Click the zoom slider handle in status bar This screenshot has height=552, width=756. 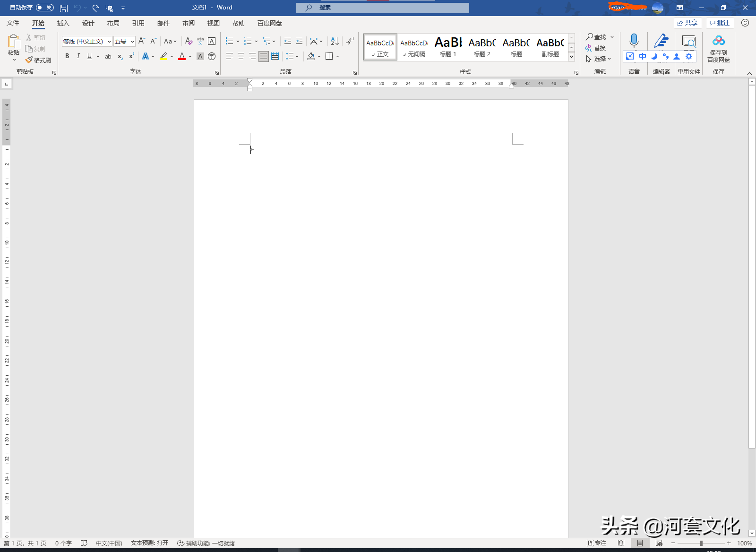pos(701,543)
